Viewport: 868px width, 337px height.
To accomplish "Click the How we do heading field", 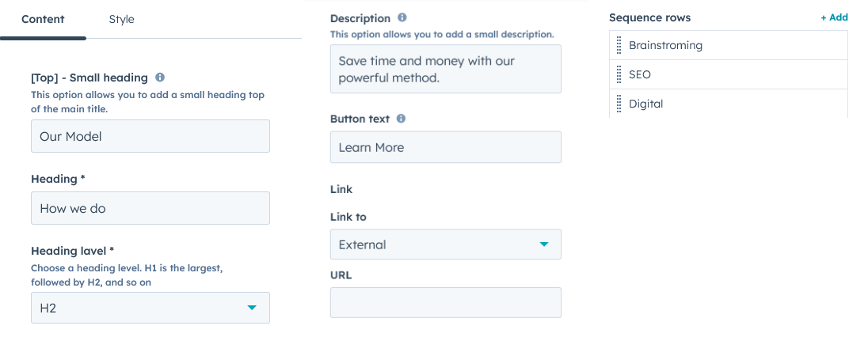I will coord(150,208).
